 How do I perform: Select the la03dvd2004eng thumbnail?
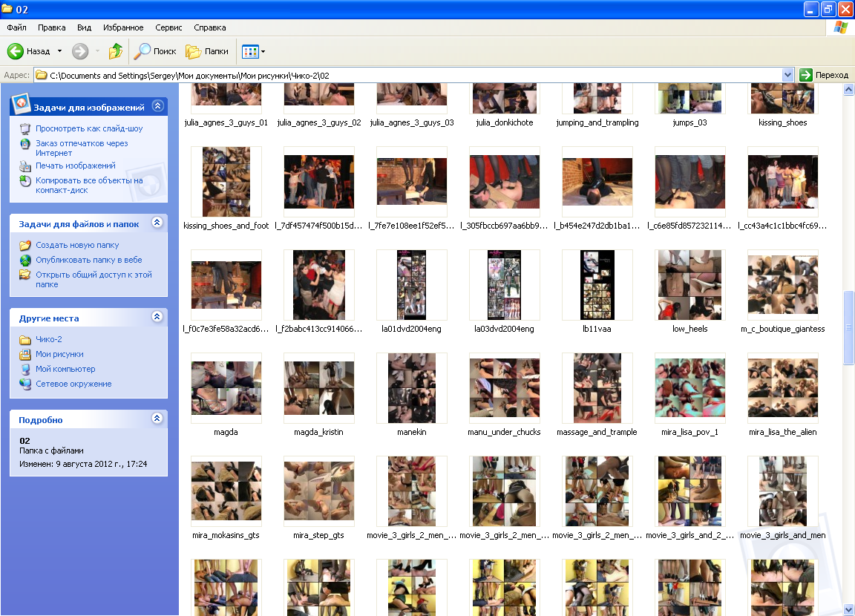[x=505, y=284]
